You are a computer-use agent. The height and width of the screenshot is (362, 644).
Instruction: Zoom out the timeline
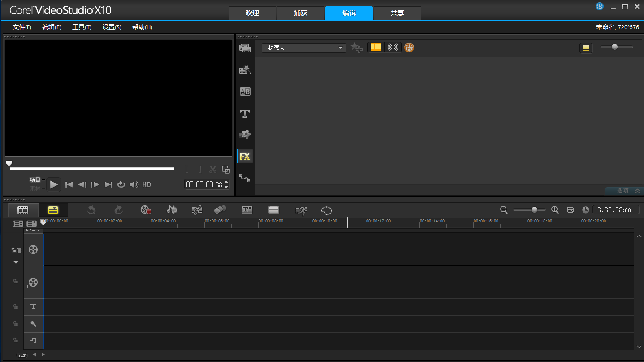click(x=504, y=209)
